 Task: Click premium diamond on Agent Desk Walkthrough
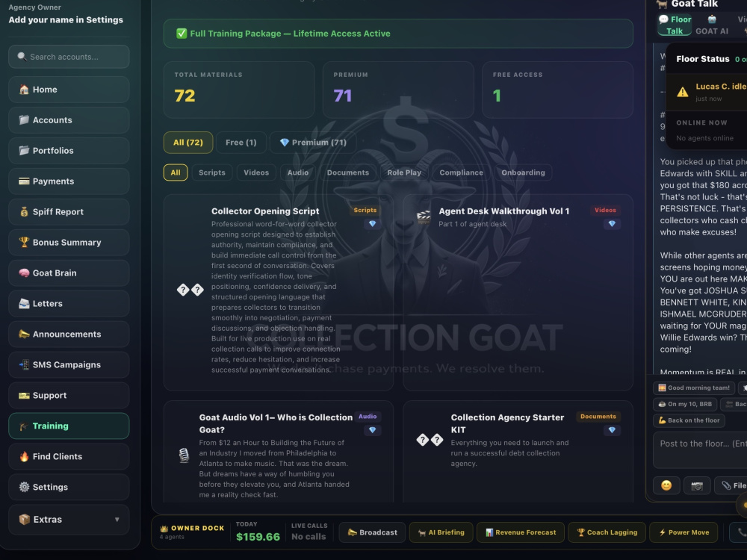[x=612, y=224]
